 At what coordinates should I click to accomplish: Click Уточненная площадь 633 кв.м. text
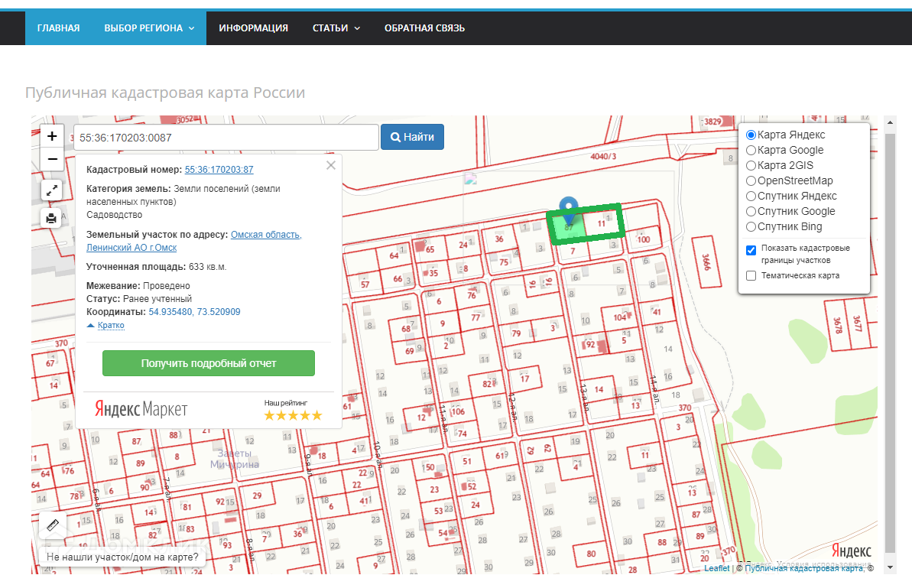point(157,267)
